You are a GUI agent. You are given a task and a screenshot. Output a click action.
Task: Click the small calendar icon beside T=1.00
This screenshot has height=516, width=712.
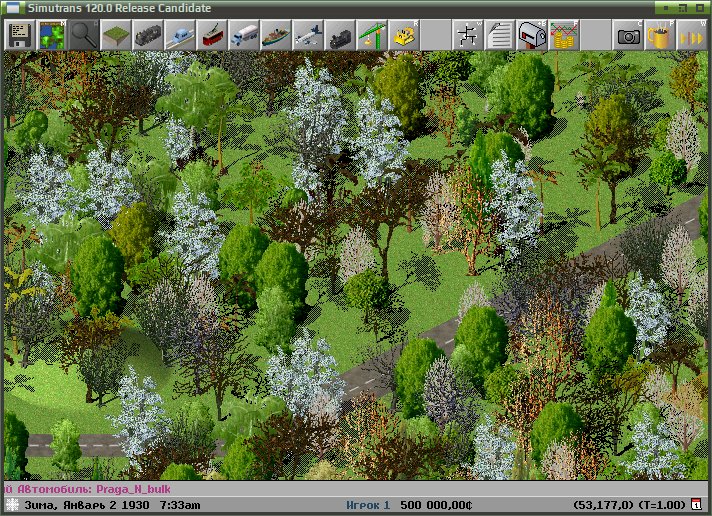point(696,504)
